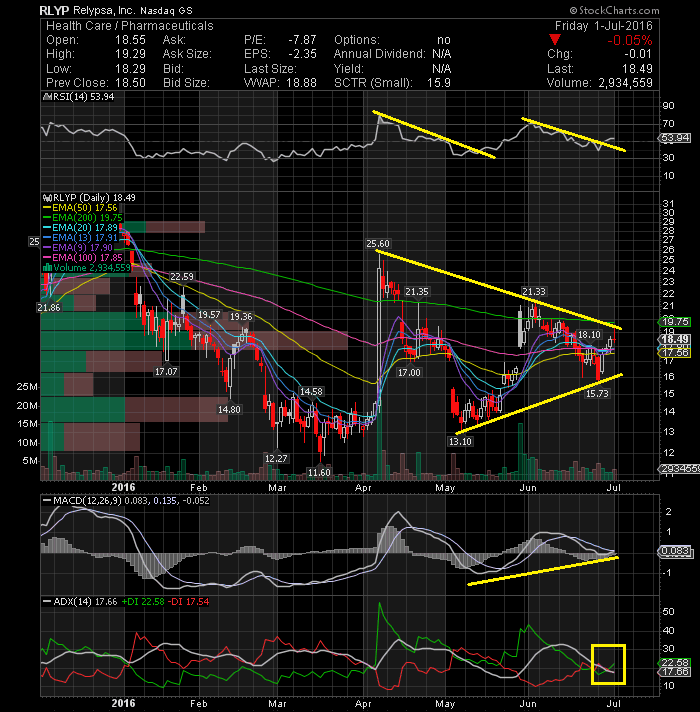Click the 11.60 March low label

319,472
